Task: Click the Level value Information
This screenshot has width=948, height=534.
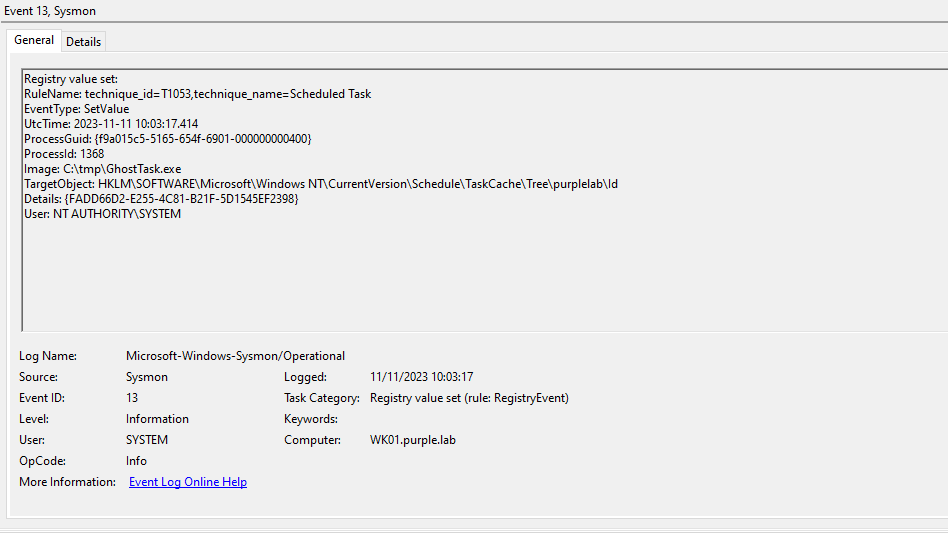Action: (x=157, y=419)
